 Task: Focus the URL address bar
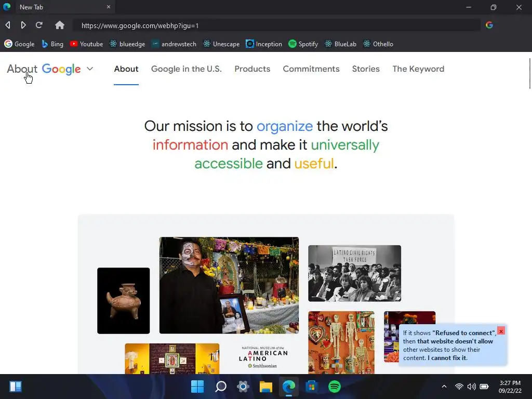tap(276, 25)
